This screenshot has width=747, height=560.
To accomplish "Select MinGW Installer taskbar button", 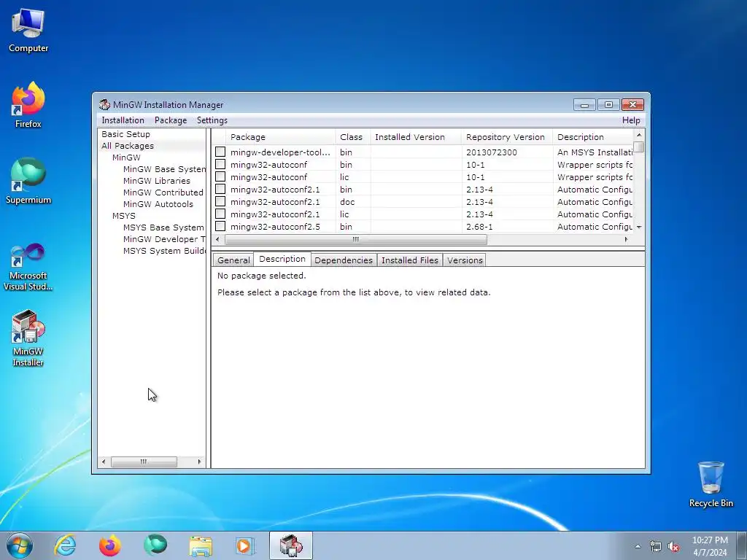I will (x=291, y=545).
